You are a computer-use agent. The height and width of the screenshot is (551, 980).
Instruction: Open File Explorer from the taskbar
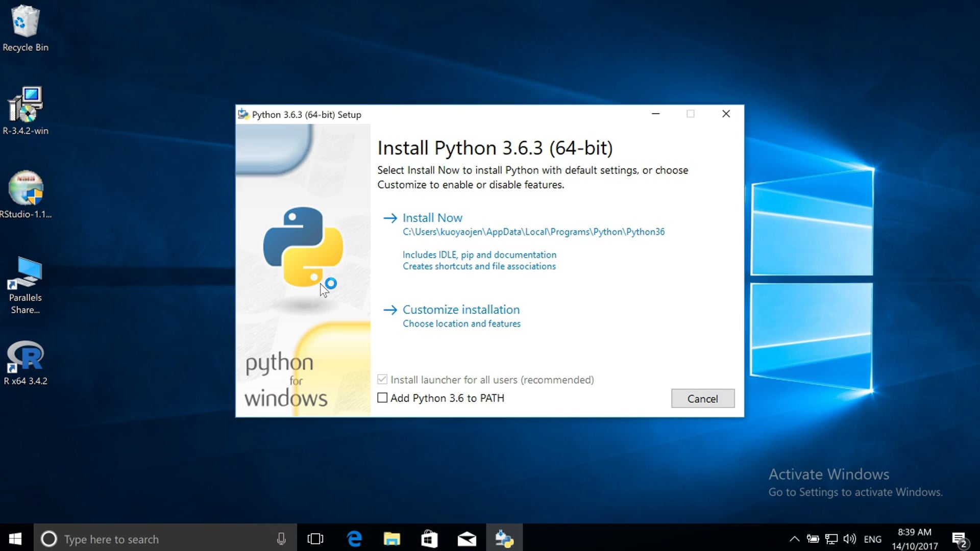point(392,538)
